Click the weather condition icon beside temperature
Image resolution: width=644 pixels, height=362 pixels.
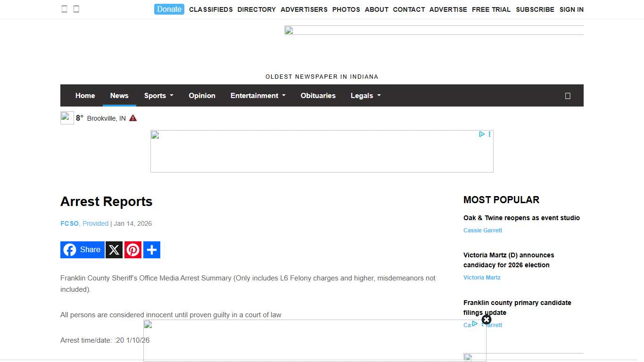[x=67, y=118]
